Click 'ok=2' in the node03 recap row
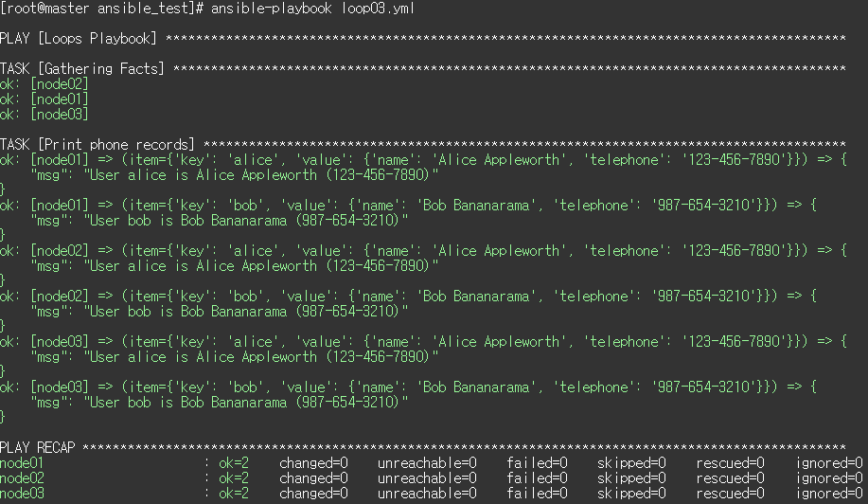The width and height of the screenshot is (868, 504). [234, 493]
